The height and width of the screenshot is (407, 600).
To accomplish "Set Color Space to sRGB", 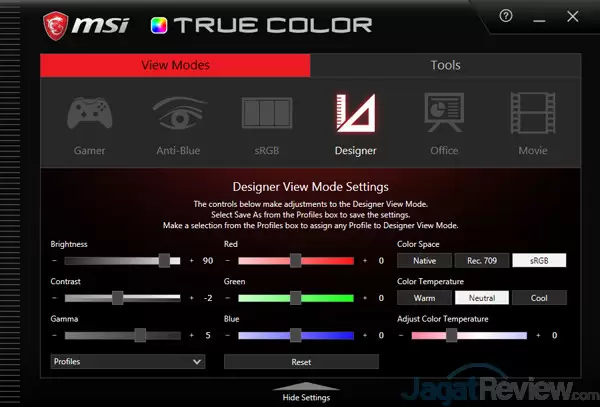I will point(539,260).
